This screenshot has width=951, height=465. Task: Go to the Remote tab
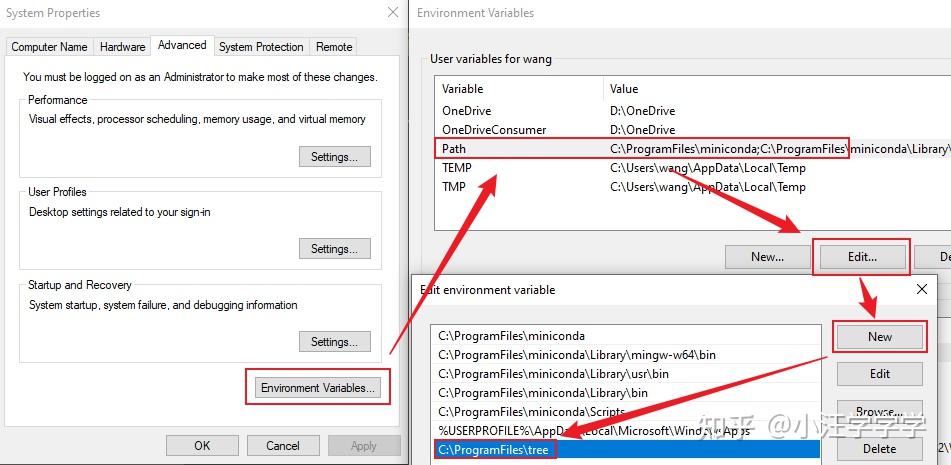coord(334,47)
